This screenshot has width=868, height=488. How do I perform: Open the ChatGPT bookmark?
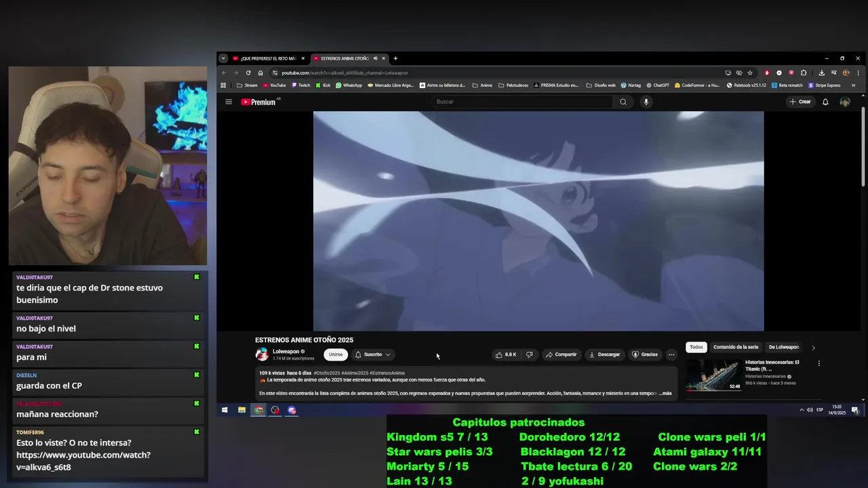coord(658,85)
